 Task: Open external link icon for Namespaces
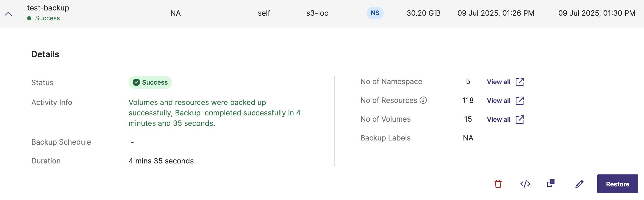click(520, 82)
